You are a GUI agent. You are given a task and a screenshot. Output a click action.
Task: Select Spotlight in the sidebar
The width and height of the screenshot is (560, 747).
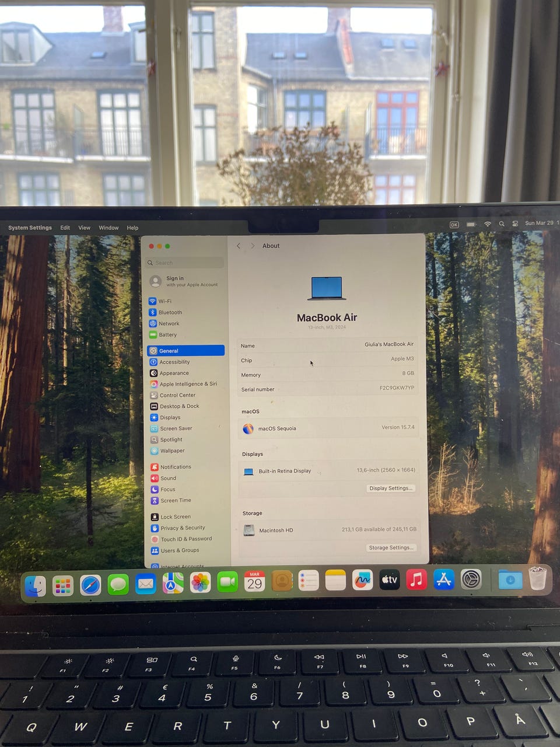click(186, 439)
